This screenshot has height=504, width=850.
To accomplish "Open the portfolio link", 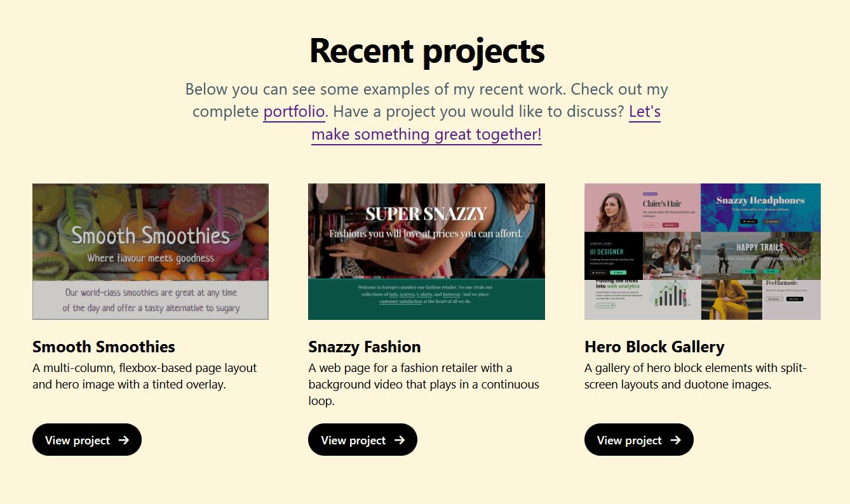I will click(x=294, y=112).
